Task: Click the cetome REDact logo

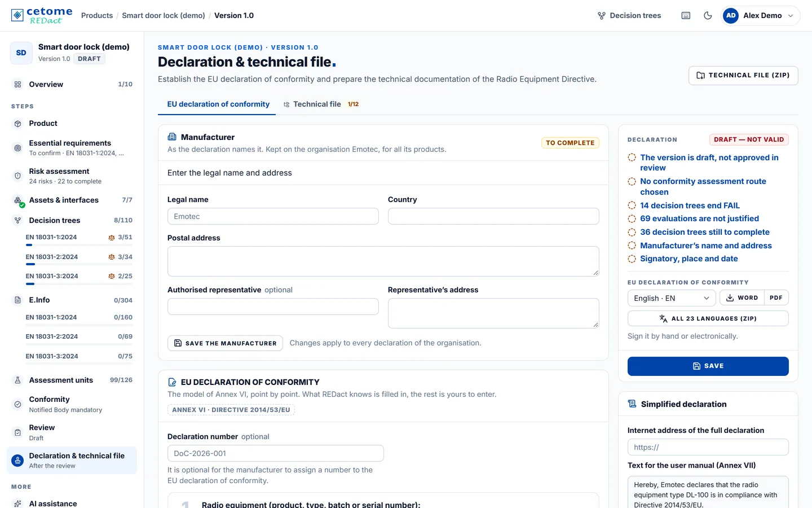Action: click(42, 15)
